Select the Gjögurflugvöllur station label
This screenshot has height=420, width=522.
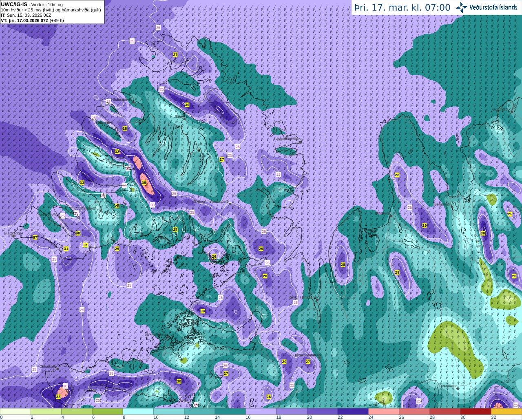287,139
